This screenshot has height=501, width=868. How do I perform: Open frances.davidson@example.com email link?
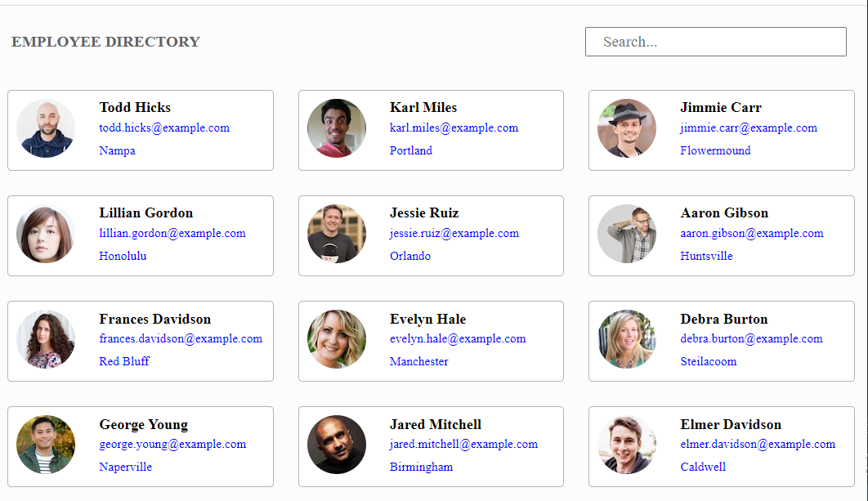point(181,338)
